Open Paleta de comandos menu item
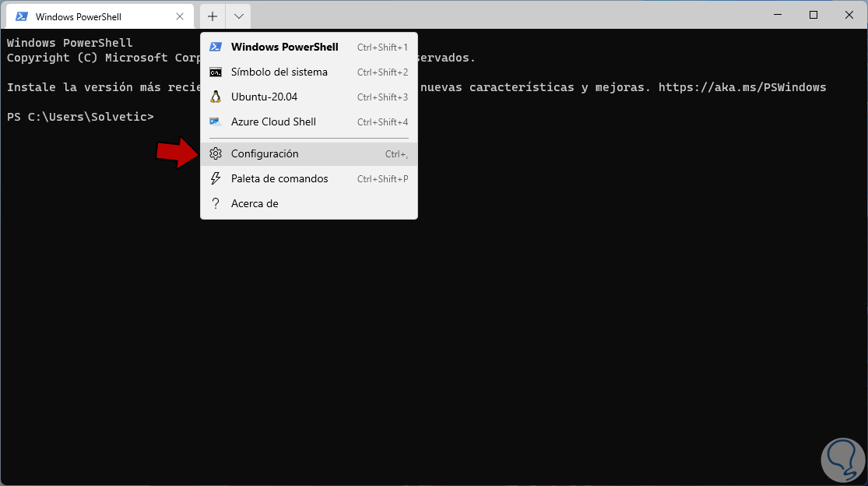This screenshot has width=868, height=486. pyautogui.click(x=279, y=179)
